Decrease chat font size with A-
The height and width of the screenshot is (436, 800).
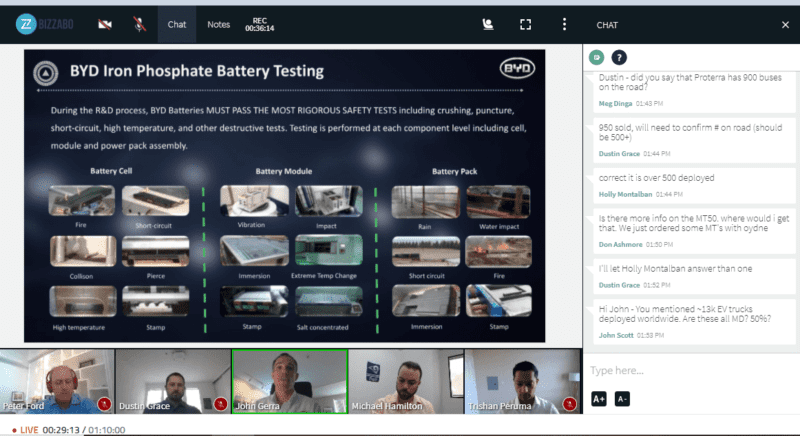pyautogui.click(x=622, y=399)
